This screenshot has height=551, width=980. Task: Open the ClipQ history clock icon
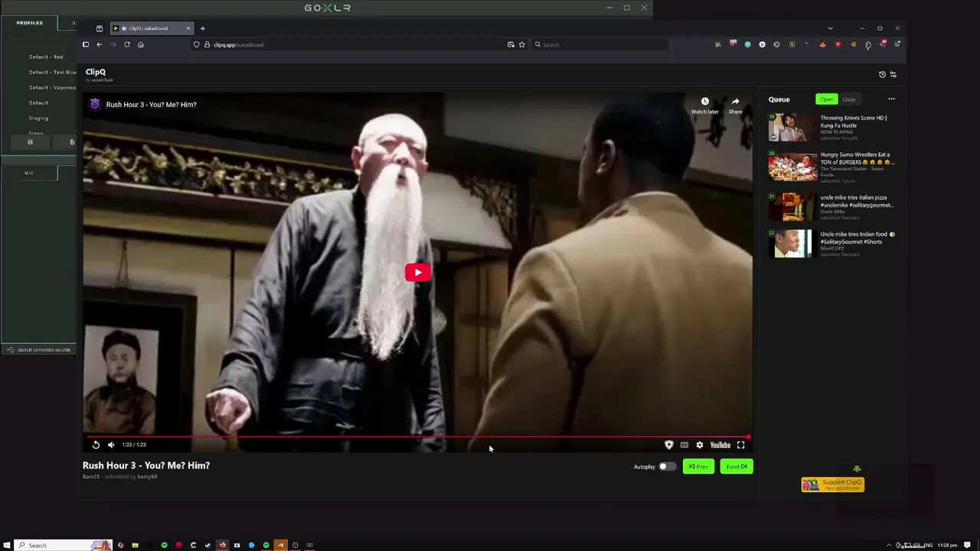click(x=882, y=74)
